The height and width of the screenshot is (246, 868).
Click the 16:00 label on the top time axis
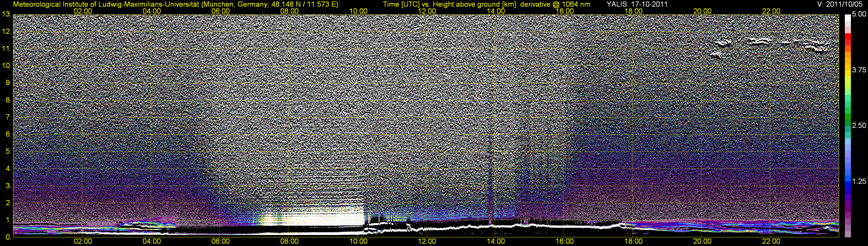tap(565, 11)
